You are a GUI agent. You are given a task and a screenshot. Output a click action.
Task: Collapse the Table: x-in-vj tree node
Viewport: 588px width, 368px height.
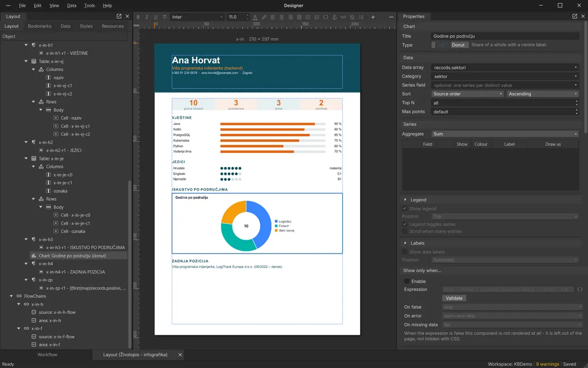tap(26, 61)
